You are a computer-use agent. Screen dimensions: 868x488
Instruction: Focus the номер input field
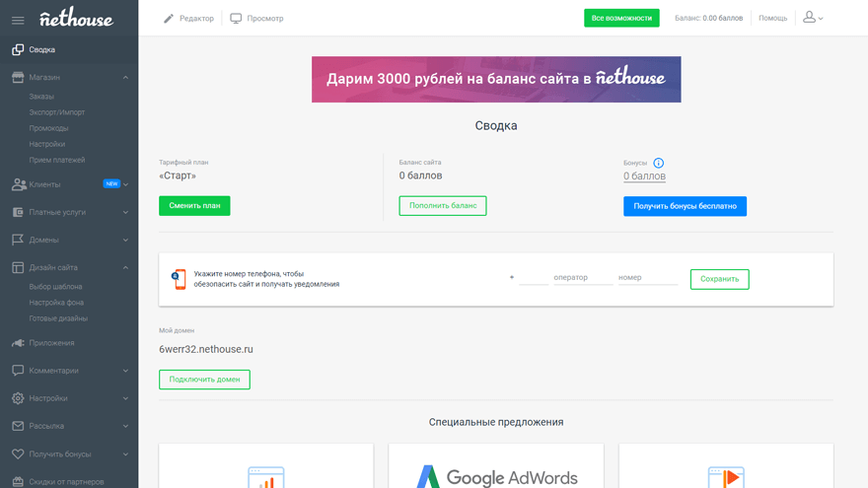coord(648,278)
